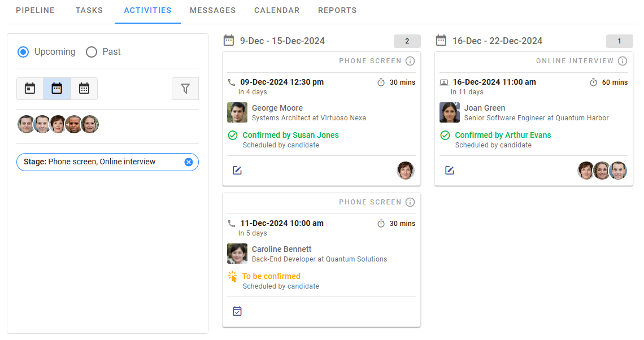
Task: Go to the Reports tab
Action: 337,10
